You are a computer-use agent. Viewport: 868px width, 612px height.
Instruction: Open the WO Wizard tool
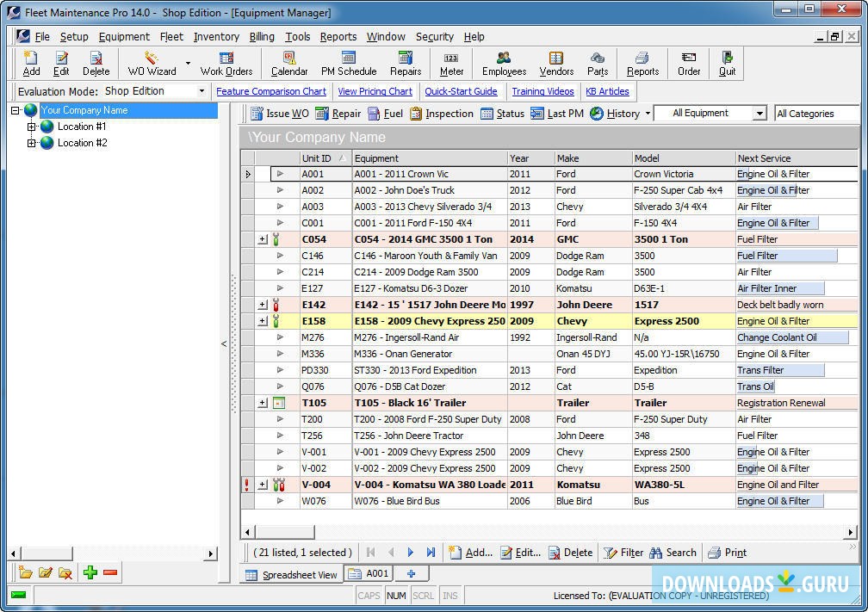click(152, 63)
